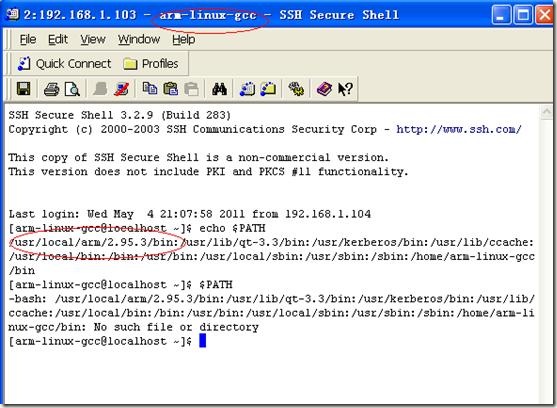Click the Disconnect icon with red slash

pyautogui.click(x=121, y=89)
